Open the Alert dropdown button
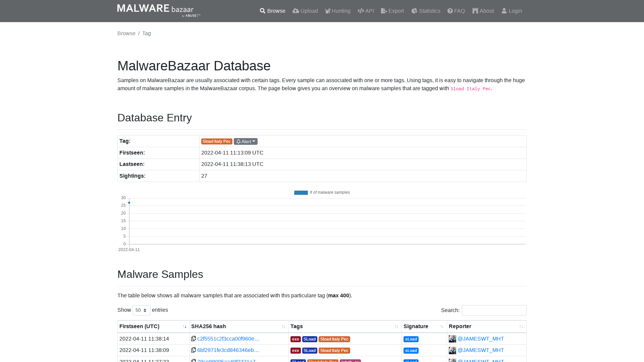Image resolution: width=644 pixels, height=362 pixels. pyautogui.click(x=246, y=141)
